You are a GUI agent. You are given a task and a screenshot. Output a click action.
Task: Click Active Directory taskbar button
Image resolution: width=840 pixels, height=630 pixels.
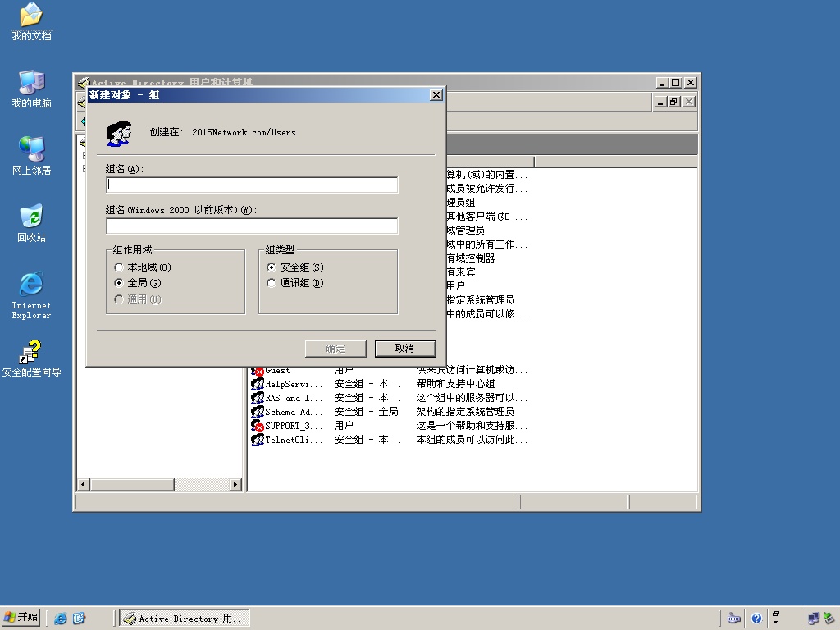[x=184, y=619]
